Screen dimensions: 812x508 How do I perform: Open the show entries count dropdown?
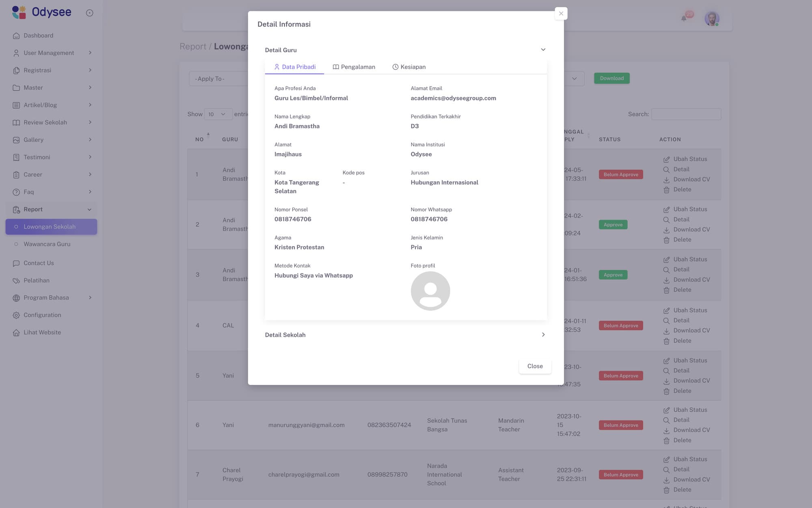pos(218,114)
